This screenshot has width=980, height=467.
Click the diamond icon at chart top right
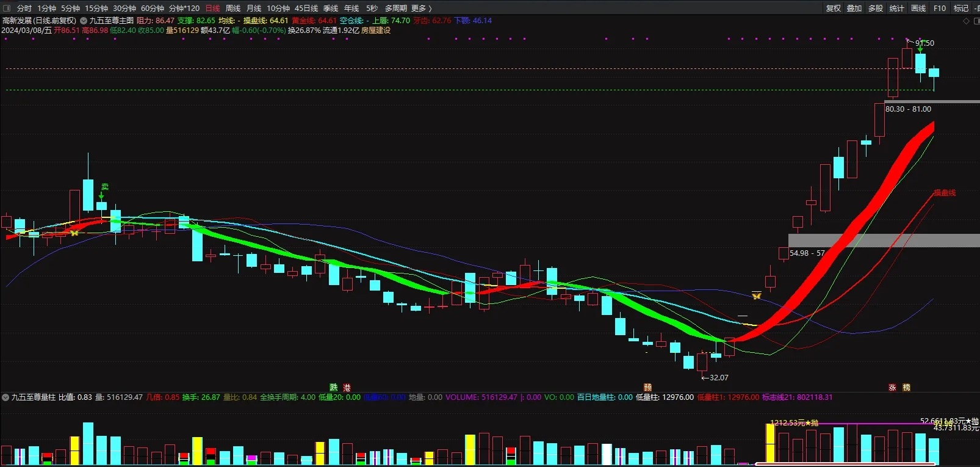[966, 21]
